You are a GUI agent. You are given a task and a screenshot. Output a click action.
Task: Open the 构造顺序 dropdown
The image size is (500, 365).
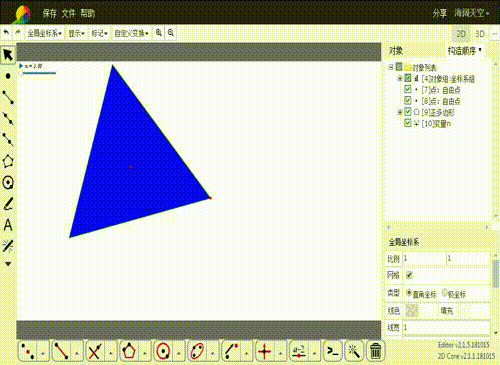point(464,51)
